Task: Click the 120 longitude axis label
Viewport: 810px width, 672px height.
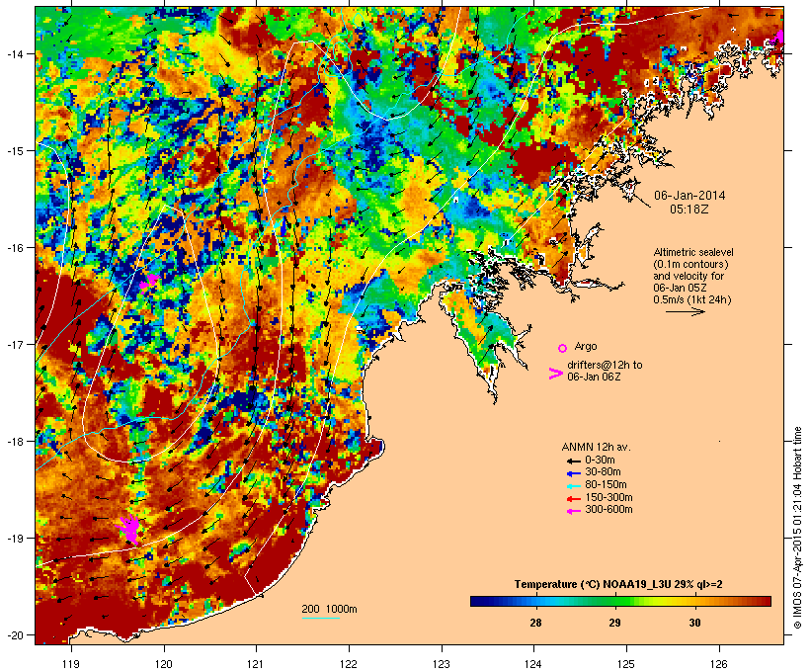Action: click(164, 664)
